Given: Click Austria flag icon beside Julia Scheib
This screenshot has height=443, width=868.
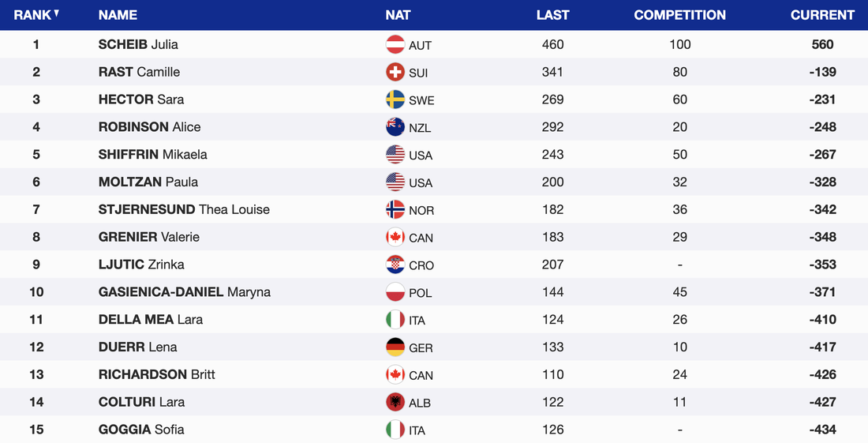Looking at the screenshot, I should [395, 45].
